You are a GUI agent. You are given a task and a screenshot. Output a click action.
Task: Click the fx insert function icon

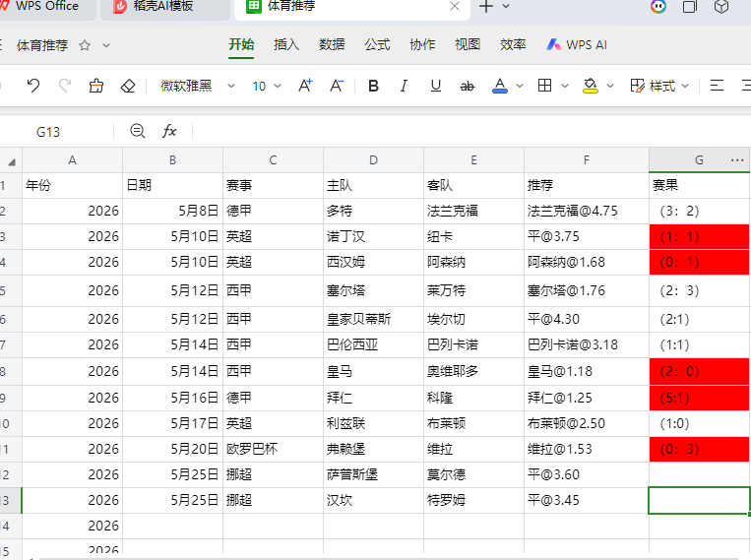pyautogui.click(x=169, y=131)
